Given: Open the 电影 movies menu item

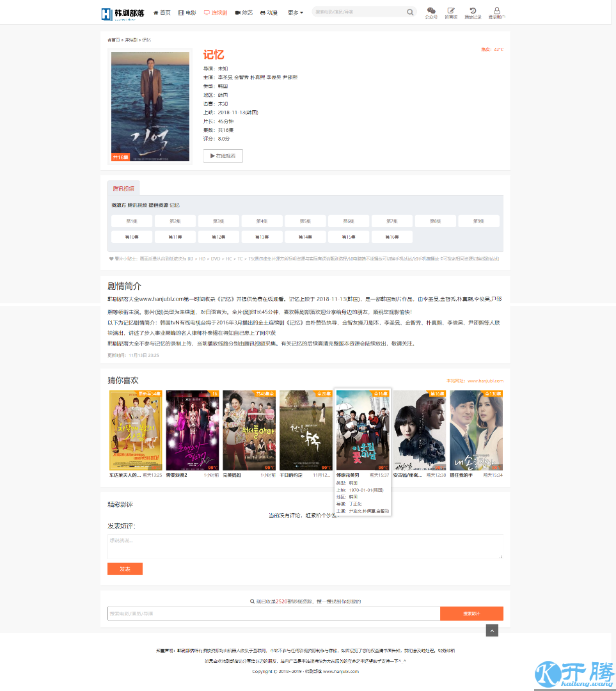Looking at the screenshot, I should click(x=187, y=13).
